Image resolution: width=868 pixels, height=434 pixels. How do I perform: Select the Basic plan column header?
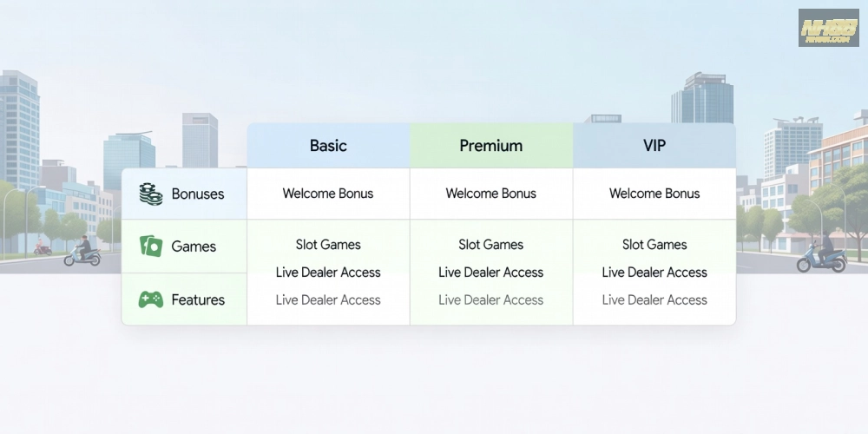(x=328, y=146)
